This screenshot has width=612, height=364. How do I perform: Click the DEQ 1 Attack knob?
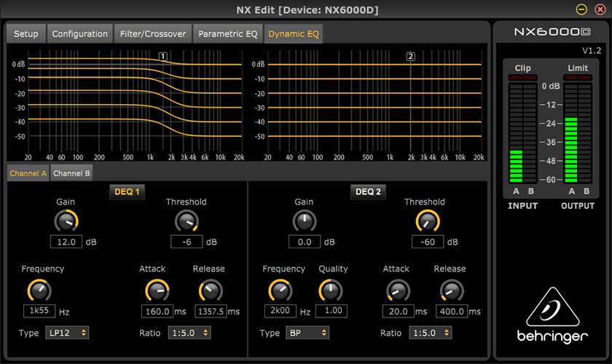point(157,290)
